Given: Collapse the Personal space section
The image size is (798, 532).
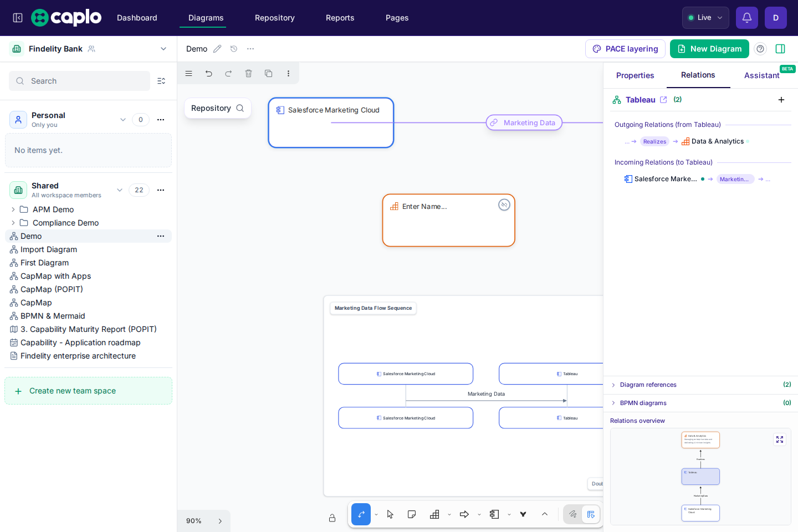Looking at the screenshot, I should [x=123, y=119].
